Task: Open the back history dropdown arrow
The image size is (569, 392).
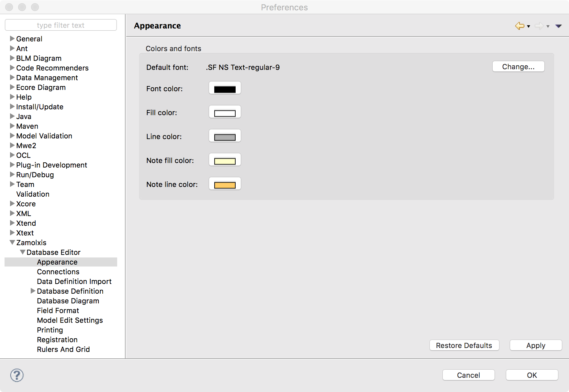Action: (529, 27)
